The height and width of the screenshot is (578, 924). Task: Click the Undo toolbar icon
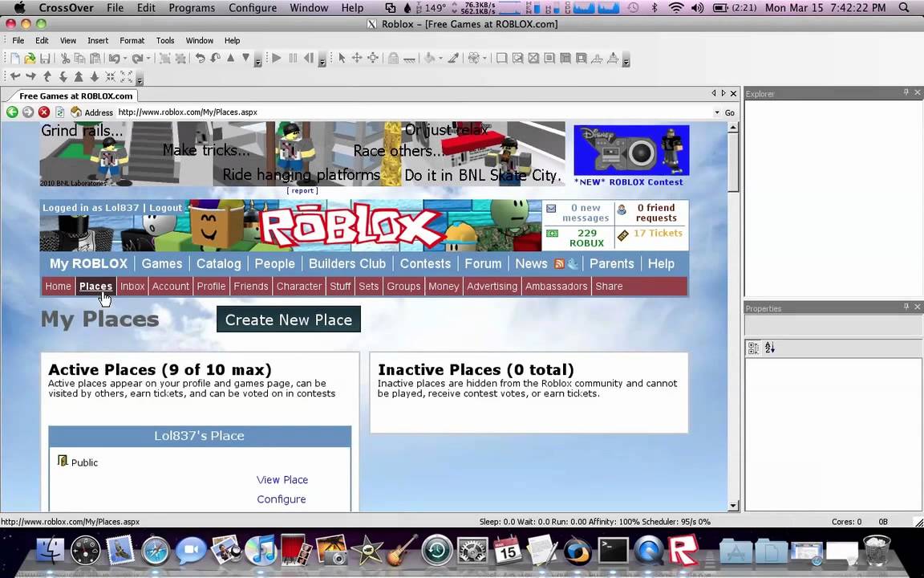point(114,59)
